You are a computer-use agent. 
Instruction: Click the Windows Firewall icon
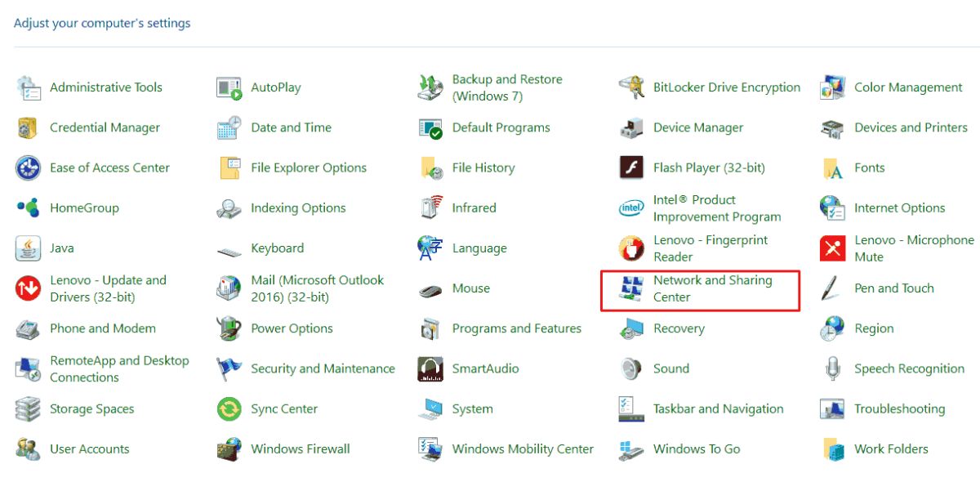point(229,449)
